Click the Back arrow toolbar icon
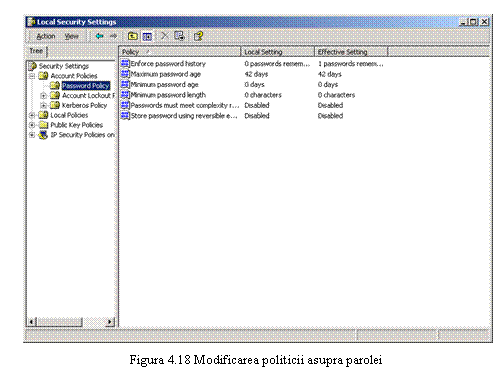 pyautogui.click(x=99, y=36)
